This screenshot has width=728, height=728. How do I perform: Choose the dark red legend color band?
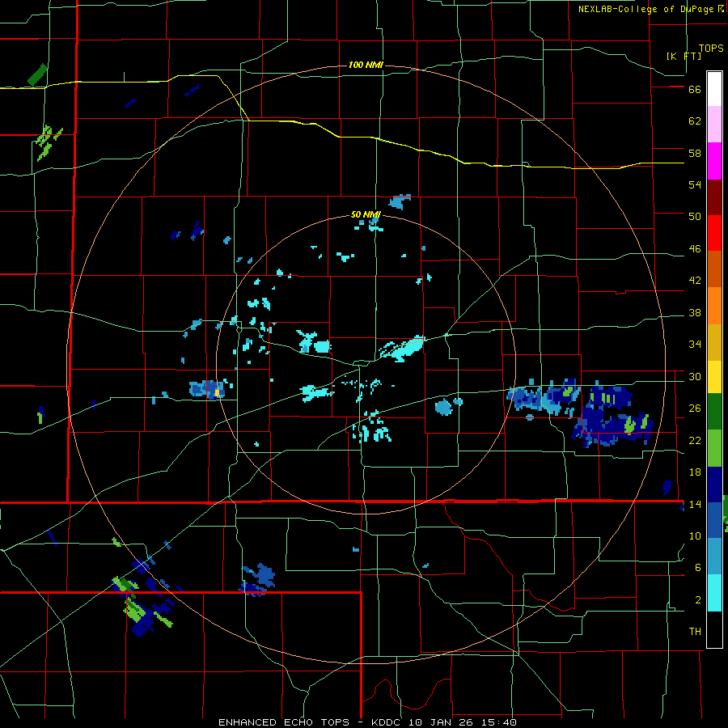pos(714,197)
